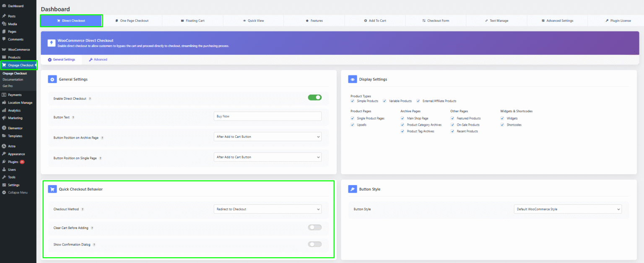The image size is (644, 263).
Task: Open the Button Position on Archive Page dropdown
Action: tap(267, 137)
